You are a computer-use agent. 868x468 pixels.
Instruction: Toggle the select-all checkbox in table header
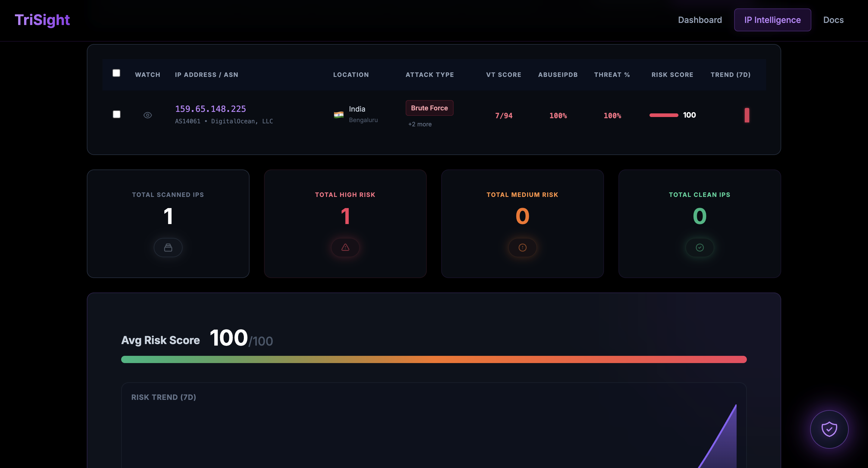pyautogui.click(x=116, y=73)
